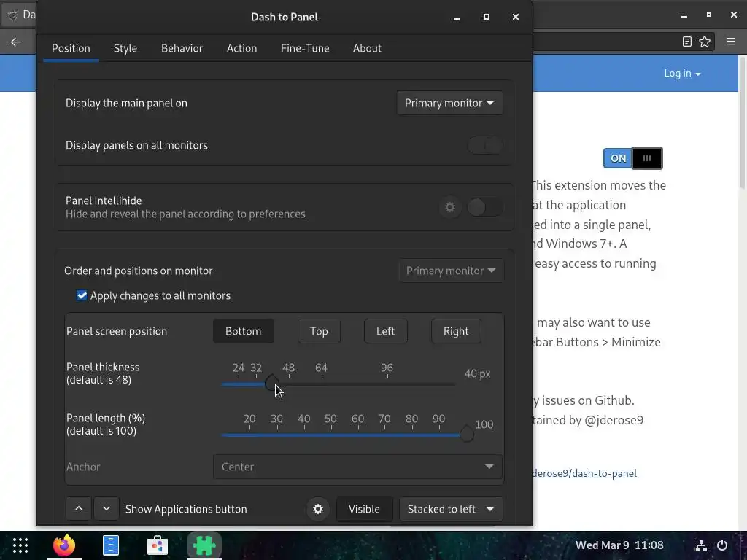Set panel screen position to Top
Viewport: 747px width, 560px height.
point(319,331)
